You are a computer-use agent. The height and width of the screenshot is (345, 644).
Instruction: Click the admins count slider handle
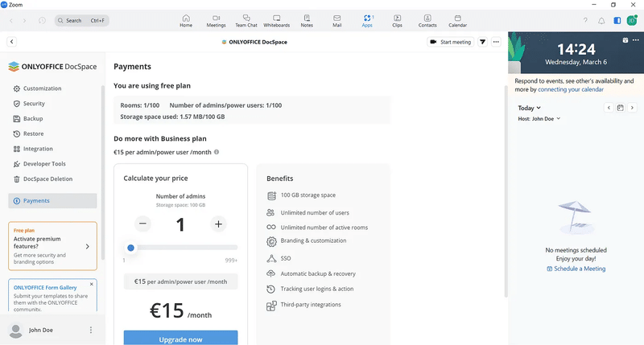coord(130,248)
